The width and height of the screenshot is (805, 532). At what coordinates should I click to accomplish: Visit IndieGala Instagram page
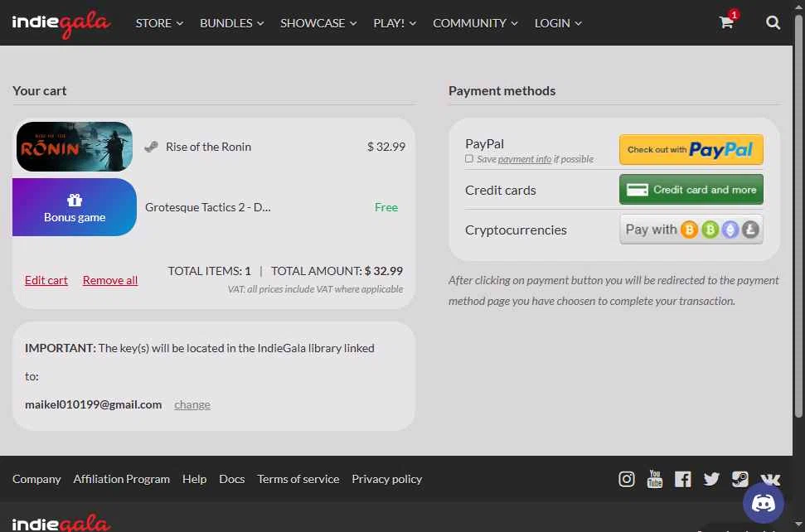click(626, 479)
